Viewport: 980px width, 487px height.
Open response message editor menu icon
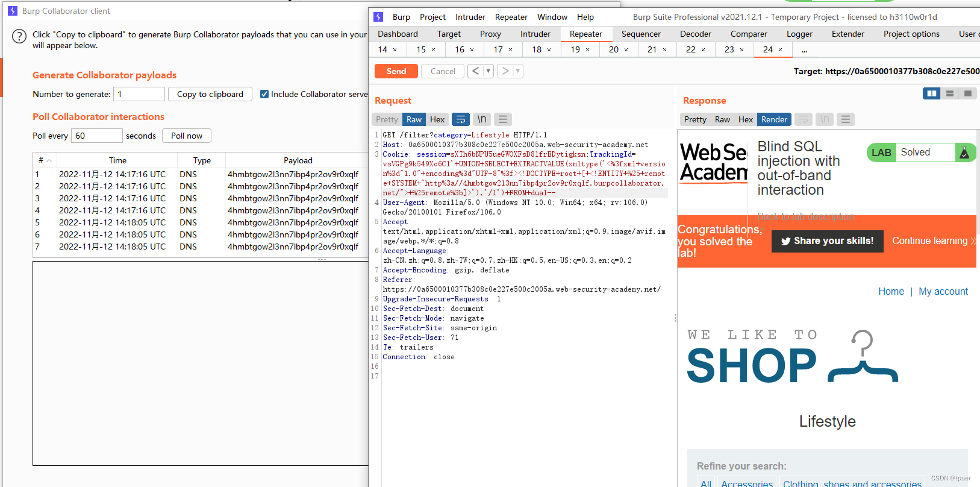846,119
